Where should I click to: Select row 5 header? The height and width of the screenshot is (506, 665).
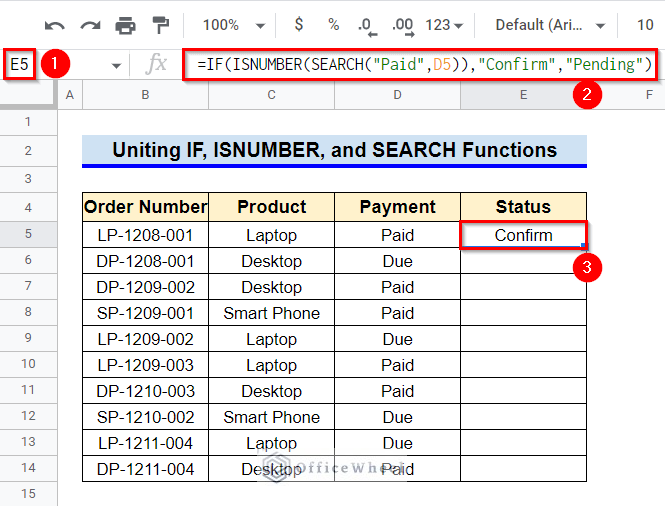(28, 234)
